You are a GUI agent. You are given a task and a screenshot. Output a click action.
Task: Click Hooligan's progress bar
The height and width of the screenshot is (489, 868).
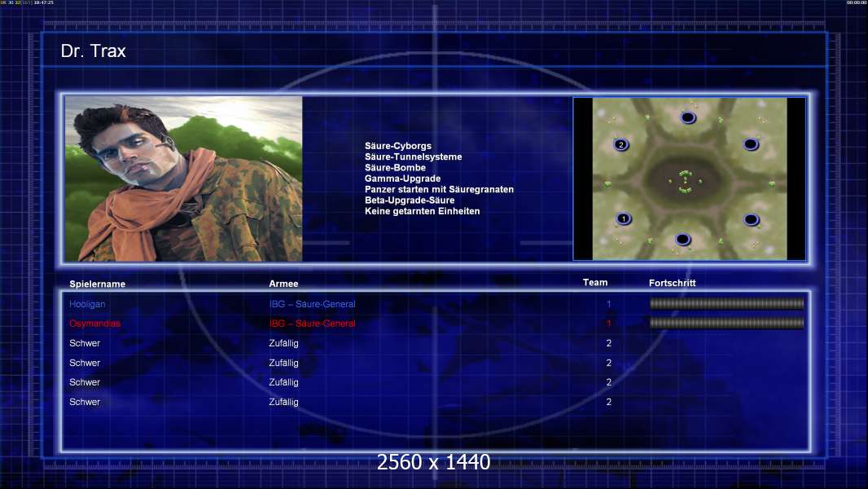pos(726,303)
